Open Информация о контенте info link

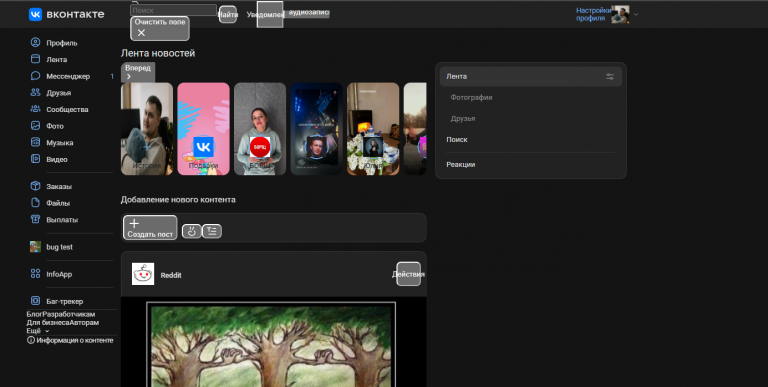coord(70,340)
